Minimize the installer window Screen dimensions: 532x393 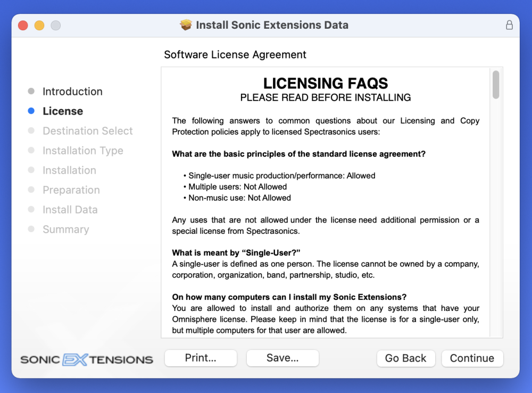[x=39, y=26]
